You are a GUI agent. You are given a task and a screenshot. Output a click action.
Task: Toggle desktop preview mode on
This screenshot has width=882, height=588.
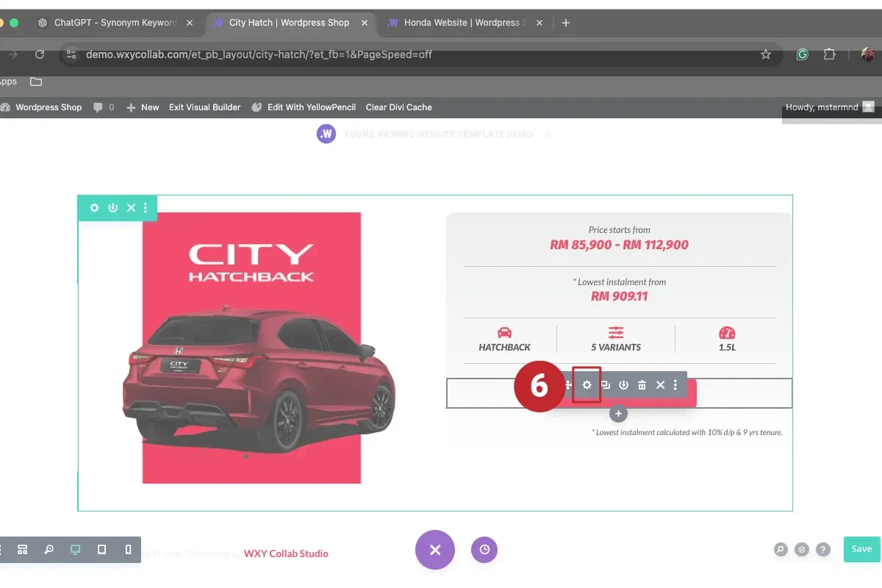pyautogui.click(x=75, y=549)
